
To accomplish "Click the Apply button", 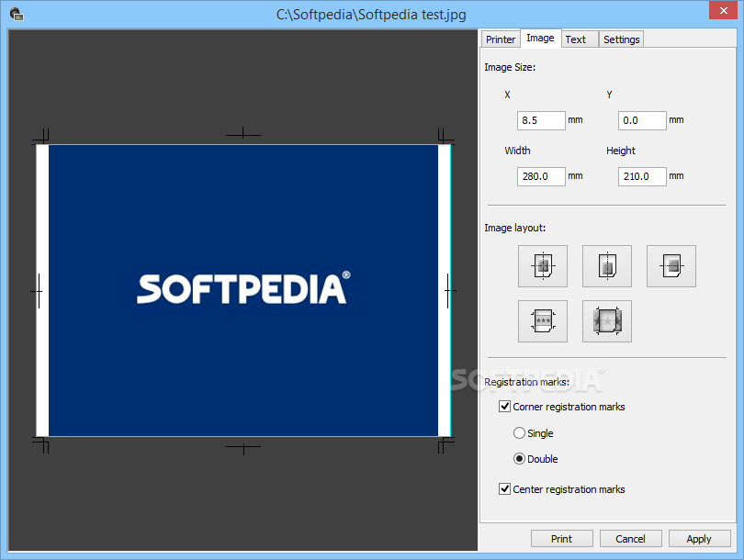I will 699,539.
